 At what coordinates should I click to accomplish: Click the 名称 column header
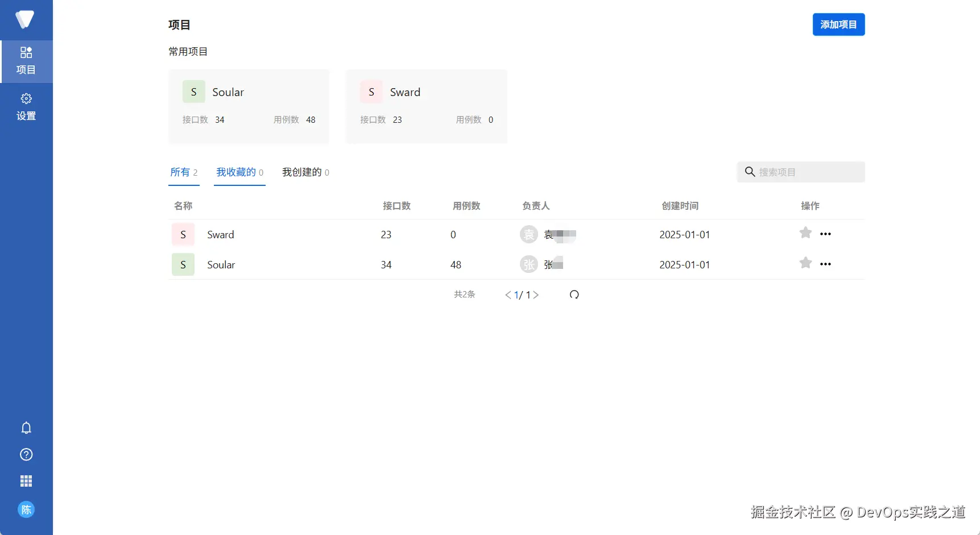coord(183,206)
